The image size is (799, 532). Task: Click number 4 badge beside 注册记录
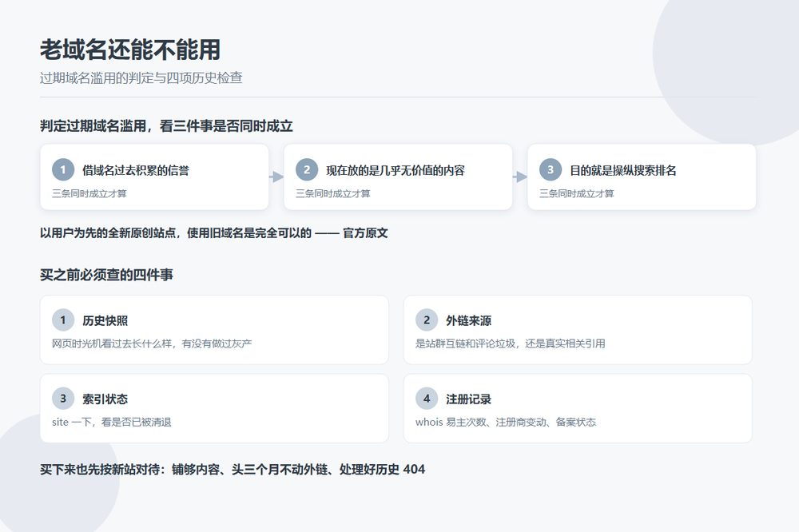click(427, 399)
